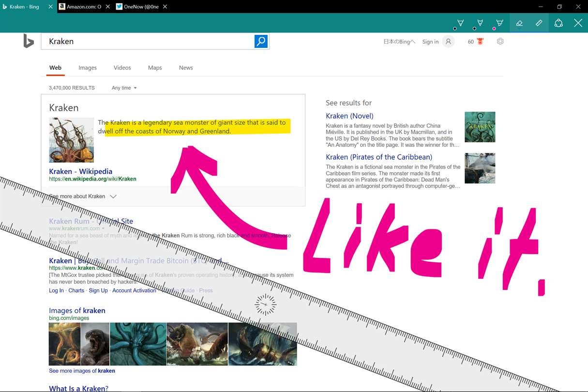
Task: Open the teal tentacle kraken image
Action: click(x=138, y=344)
